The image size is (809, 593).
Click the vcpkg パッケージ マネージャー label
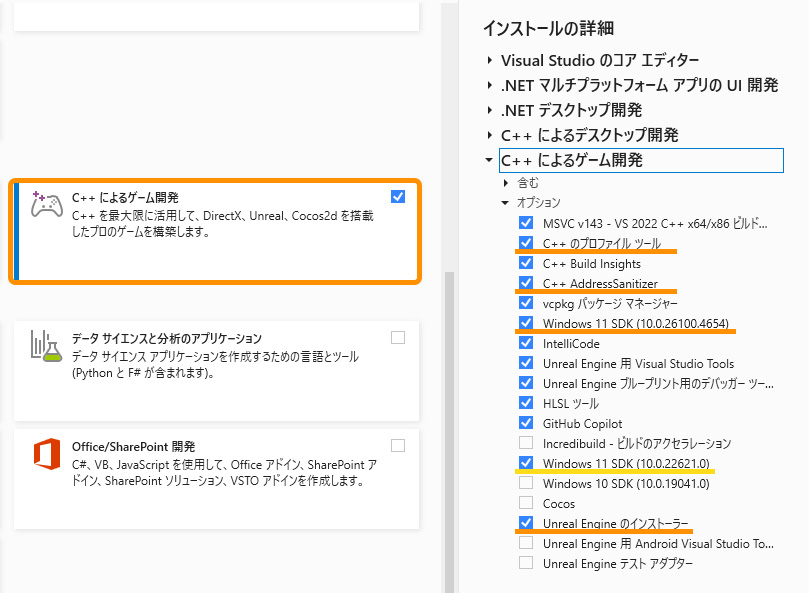pos(610,303)
